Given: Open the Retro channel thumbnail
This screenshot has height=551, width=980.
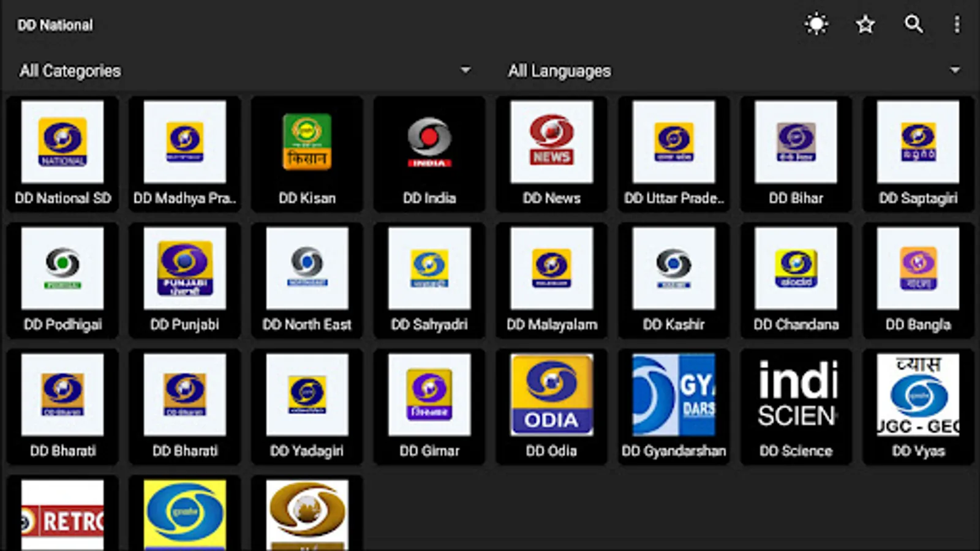Looking at the screenshot, I should click(62, 515).
